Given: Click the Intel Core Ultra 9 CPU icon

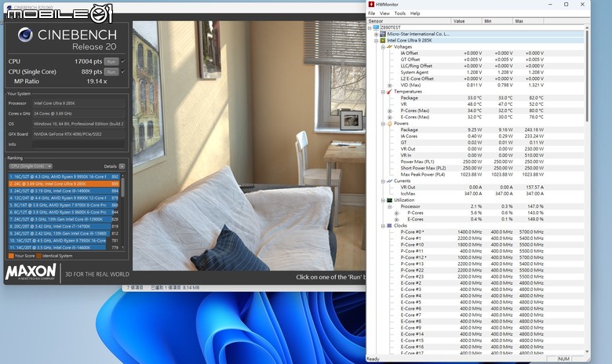Looking at the screenshot, I should pos(383,40).
